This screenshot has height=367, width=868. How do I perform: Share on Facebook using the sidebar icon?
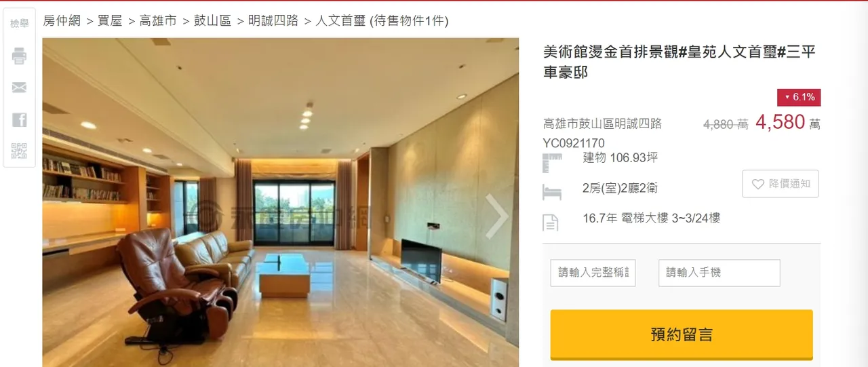19,120
